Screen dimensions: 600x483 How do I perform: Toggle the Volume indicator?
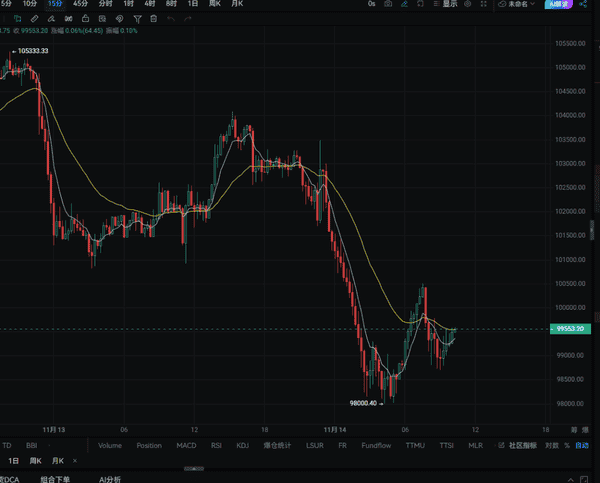point(110,445)
